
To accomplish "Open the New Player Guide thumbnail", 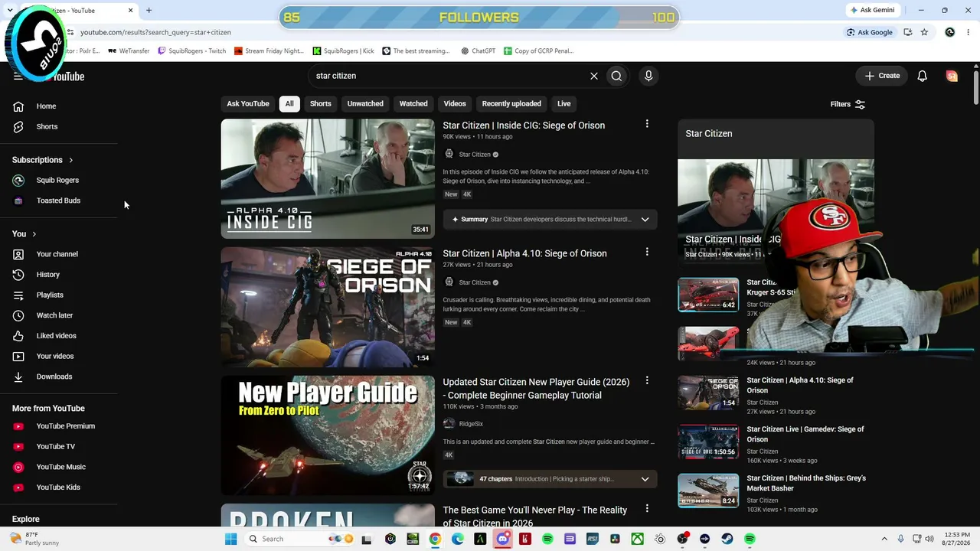I will pyautogui.click(x=328, y=435).
